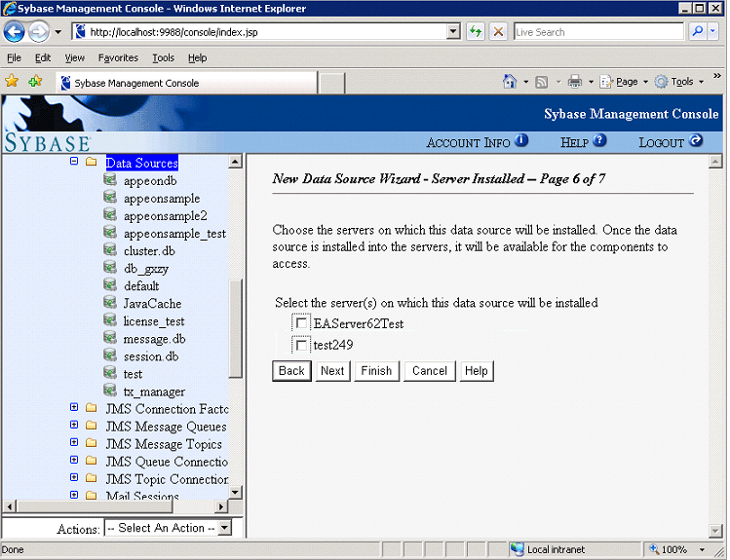The width and height of the screenshot is (730, 560).
Task: Check the test249 server checkbox
Action: (301, 345)
